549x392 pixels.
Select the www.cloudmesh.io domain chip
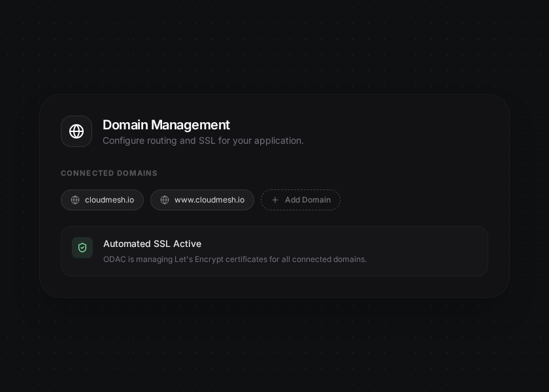tap(202, 200)
